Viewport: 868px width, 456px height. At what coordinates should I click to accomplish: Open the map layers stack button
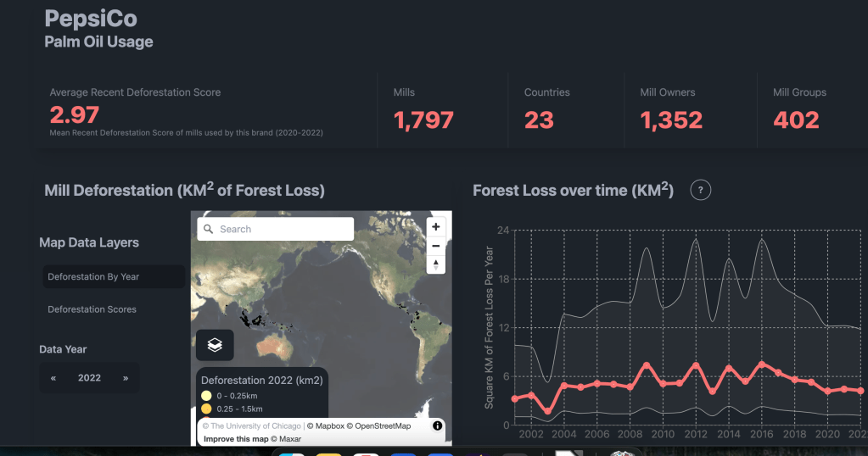pos(215,345)
